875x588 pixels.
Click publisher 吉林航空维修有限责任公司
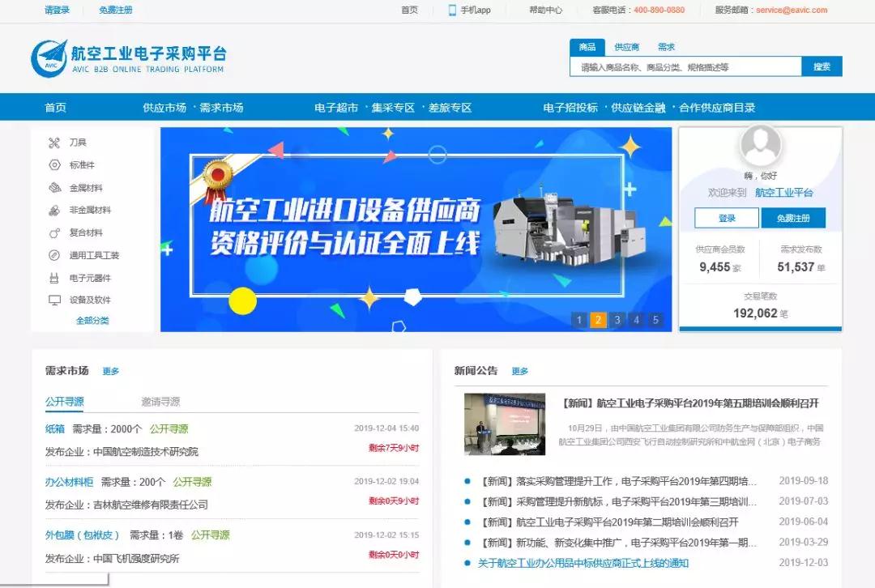[151, 505]
